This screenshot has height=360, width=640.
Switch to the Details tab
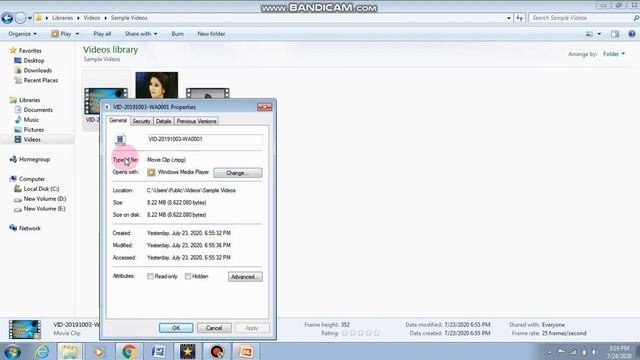click(163, 121)
